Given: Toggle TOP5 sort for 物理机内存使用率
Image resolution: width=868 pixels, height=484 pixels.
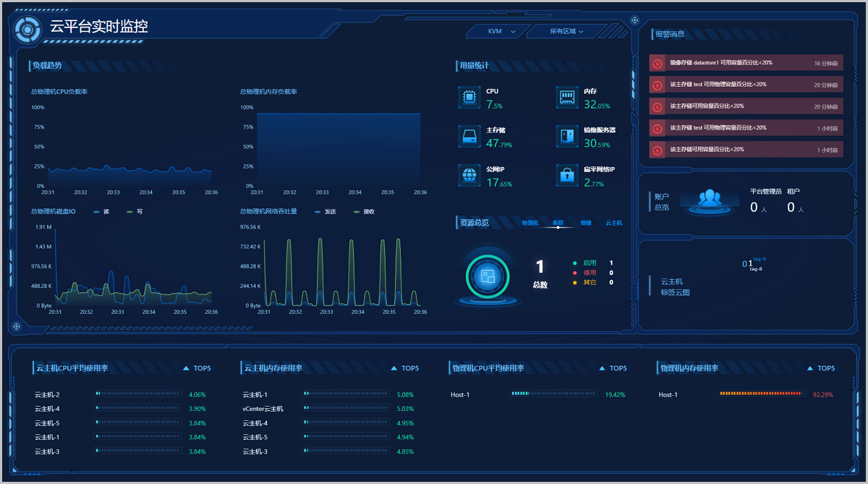Looking at the screenshot, I should coord(822,368).
